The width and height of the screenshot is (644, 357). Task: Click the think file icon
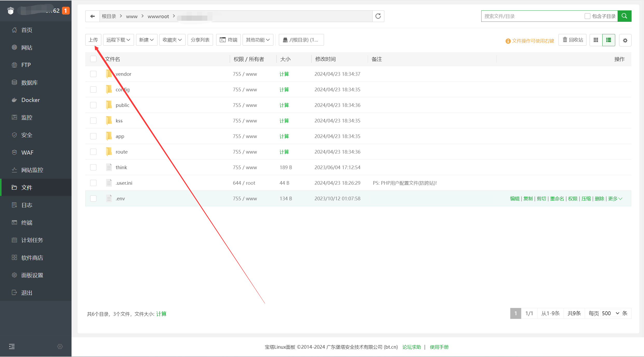[109, 167]
